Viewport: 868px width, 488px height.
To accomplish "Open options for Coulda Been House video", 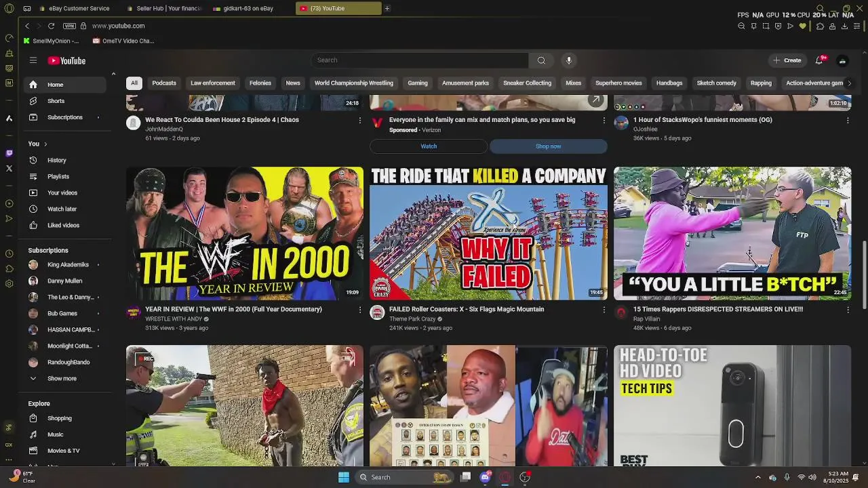I will click(x=360, y=120).
